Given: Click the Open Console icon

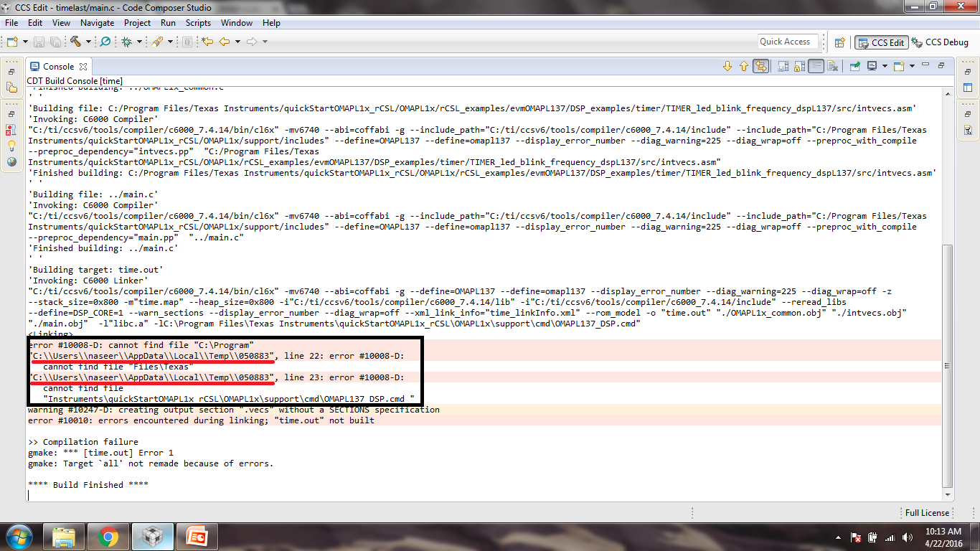Looking at the screenshot, I should click(899, 67).
